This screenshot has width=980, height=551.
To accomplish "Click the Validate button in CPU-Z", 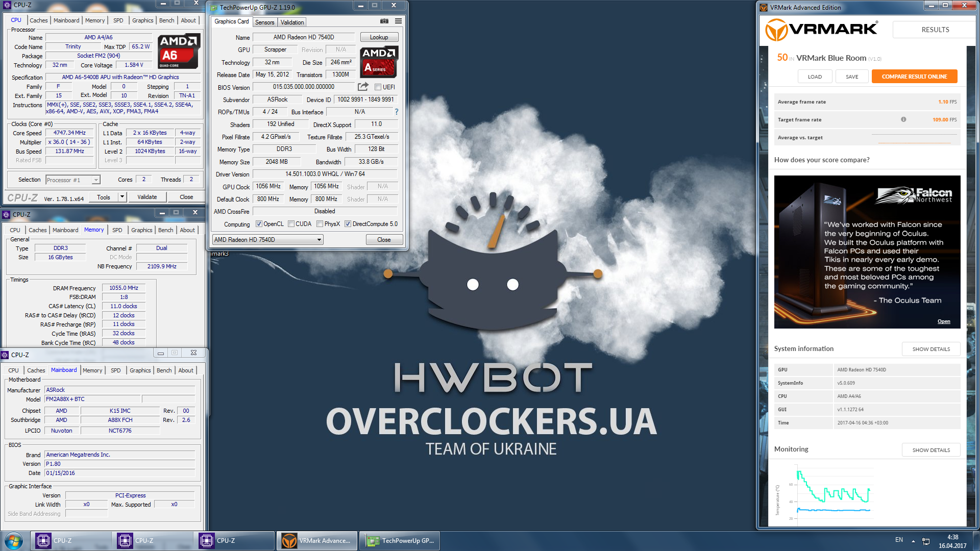I will pos(147,197).
